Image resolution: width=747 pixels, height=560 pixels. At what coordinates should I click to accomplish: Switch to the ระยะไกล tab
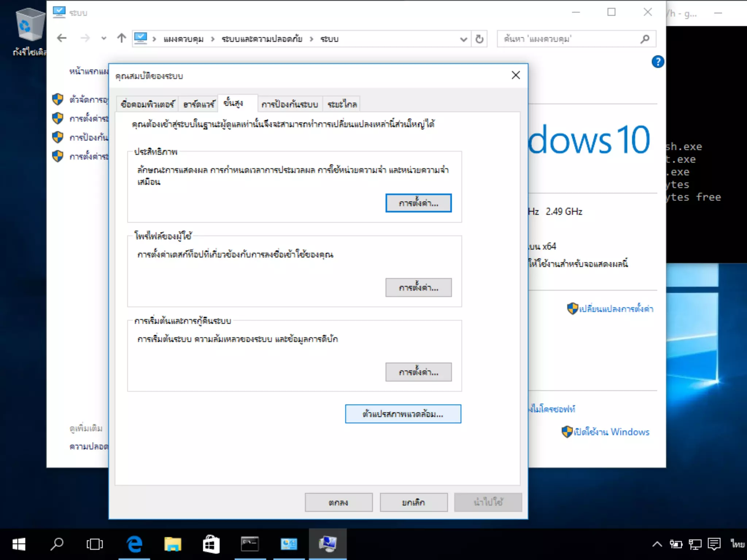(342, 105)
